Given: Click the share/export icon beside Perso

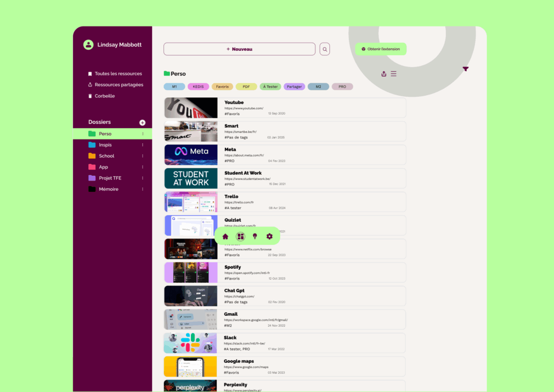Looking at the screenshot, I should pos(384,74).
